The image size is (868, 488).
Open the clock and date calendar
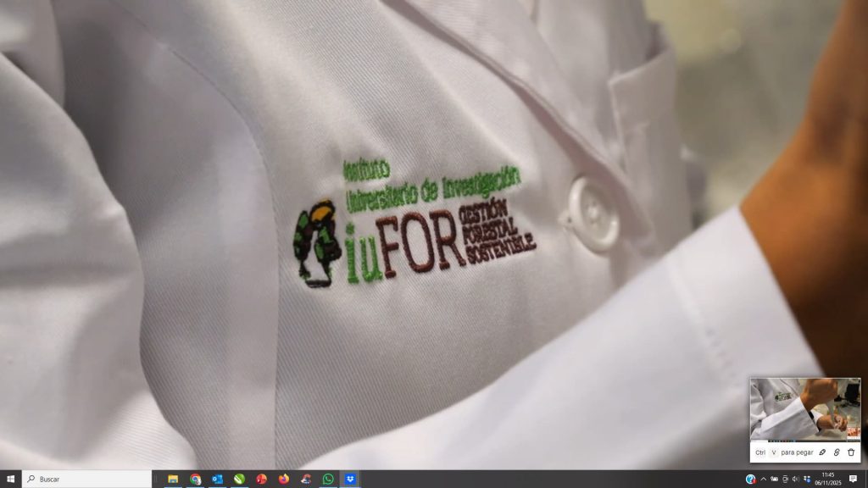[827, 480]
